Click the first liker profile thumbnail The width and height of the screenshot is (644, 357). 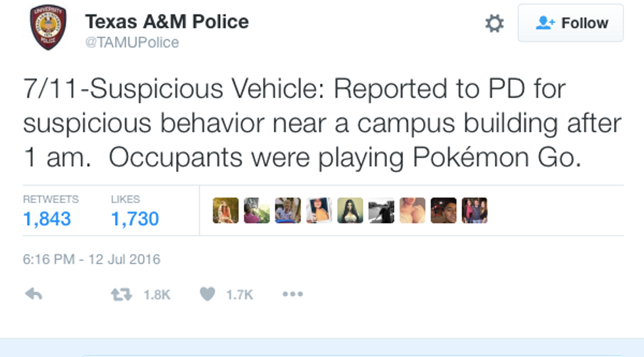[x=225, y=211]
